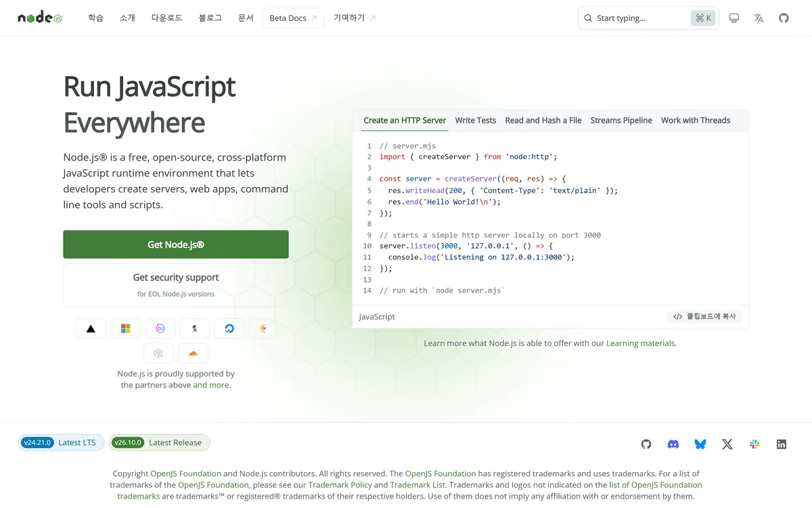Open the 'and more' partners link
Image resolution: width=812 pixels, height=508 pixels.
[211, 385]
